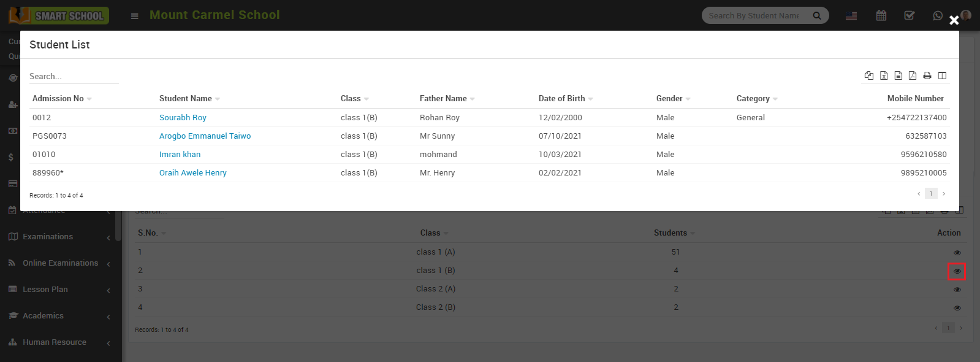
Task: Click the Copy icon in Student List toolbar
Action: coord(869,75)
